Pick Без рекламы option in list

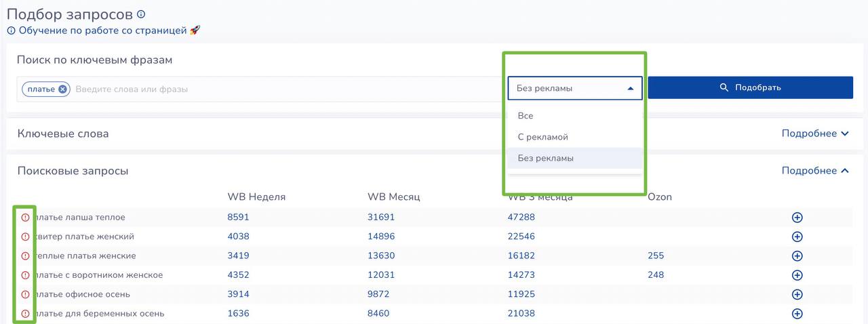click(x=545, y=158)
